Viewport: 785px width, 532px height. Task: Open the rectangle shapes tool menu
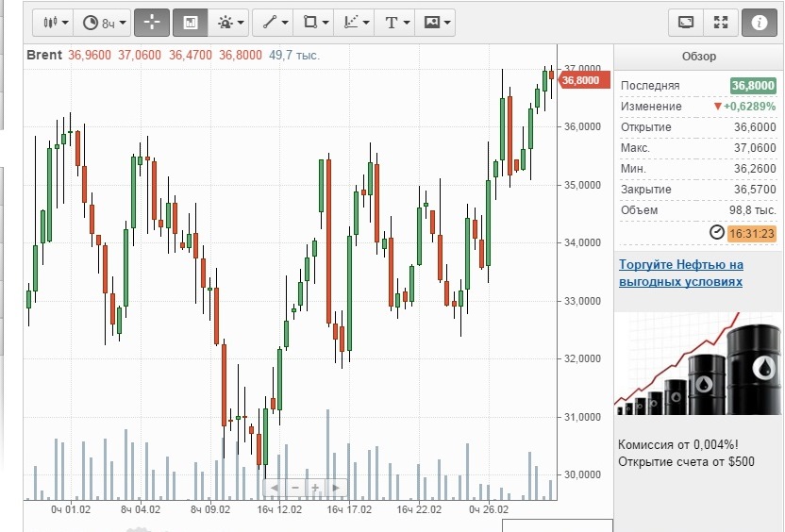(315, 22)
